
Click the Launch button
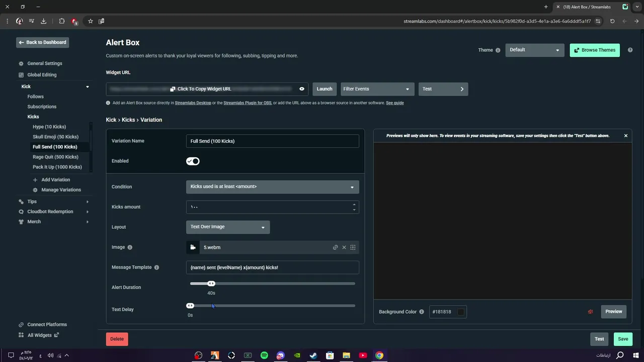[325, 89]
